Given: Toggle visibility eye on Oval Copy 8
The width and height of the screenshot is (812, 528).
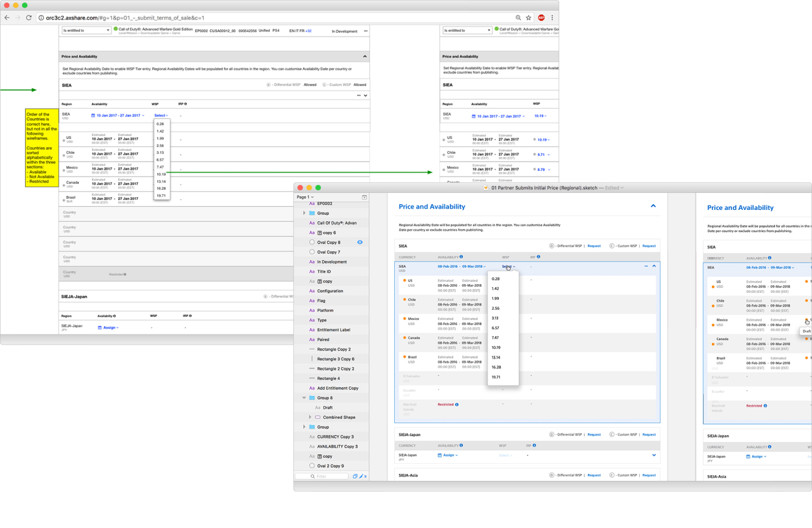Looking at the screenshot, I should coord(360,242).
